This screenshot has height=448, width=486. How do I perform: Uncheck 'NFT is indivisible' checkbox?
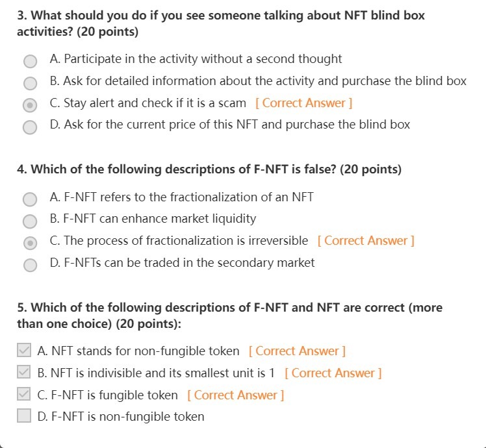(x=24, y=373)
